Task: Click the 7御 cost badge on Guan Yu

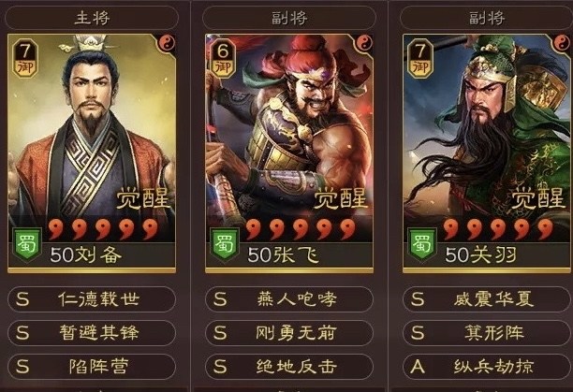Action: coord(420,58)
